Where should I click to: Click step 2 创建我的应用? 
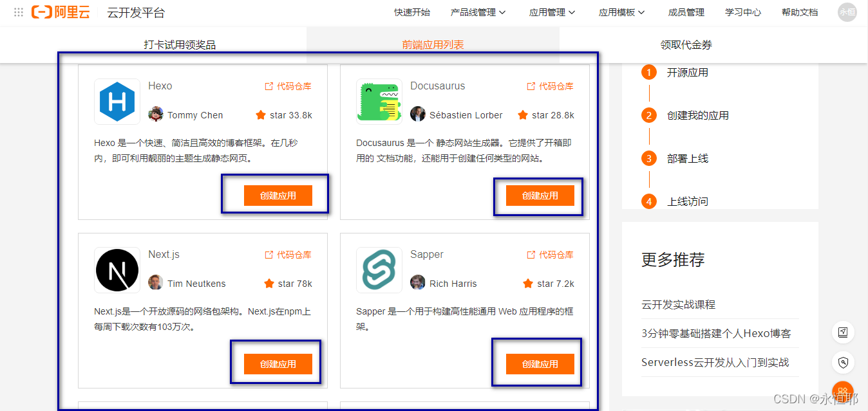pos(698,116)
